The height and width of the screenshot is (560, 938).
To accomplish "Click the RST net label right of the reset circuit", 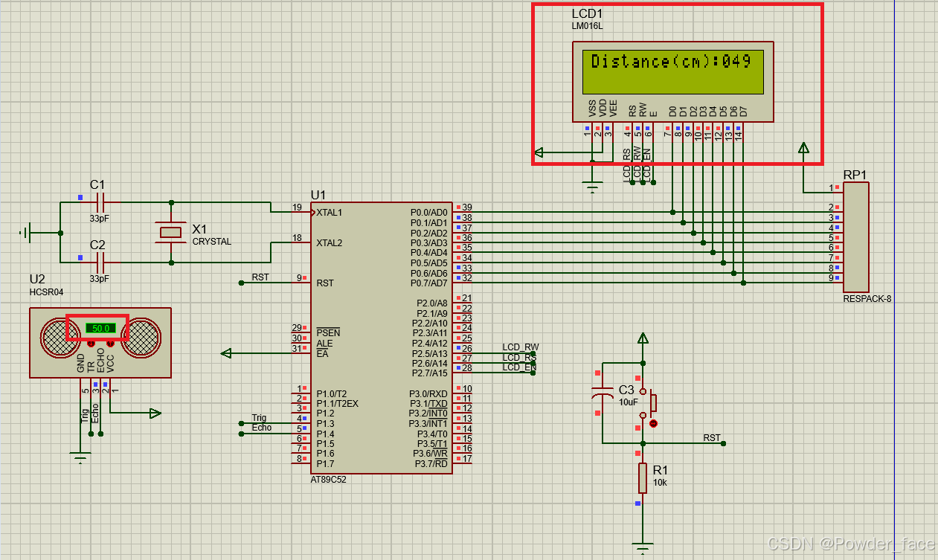I will click(712, 438).
